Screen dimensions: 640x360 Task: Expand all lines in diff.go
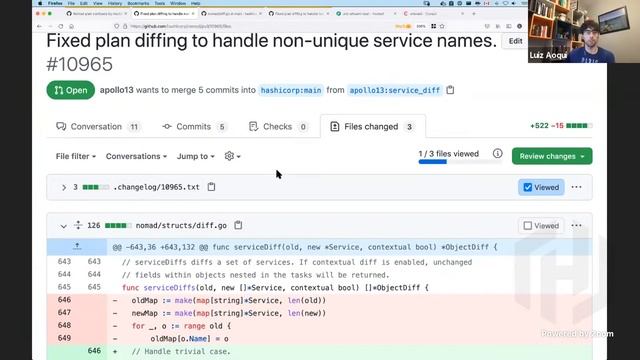coord(78,225)
